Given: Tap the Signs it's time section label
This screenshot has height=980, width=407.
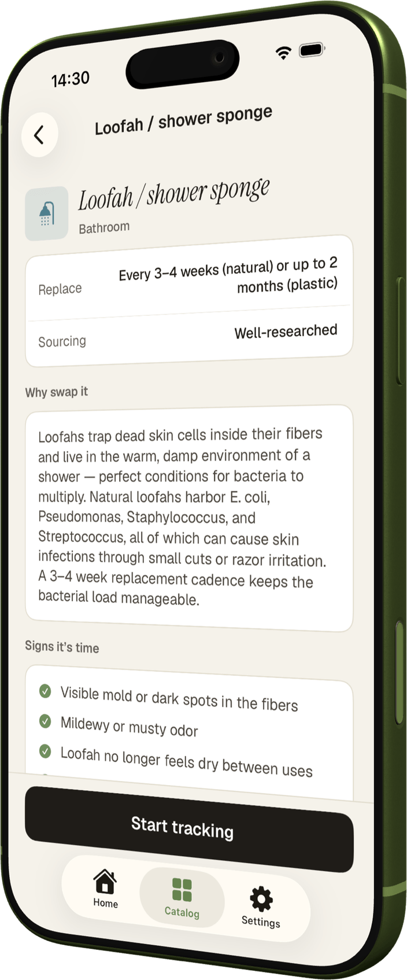Looking at the screenshot, I should [x=62, y=647].
